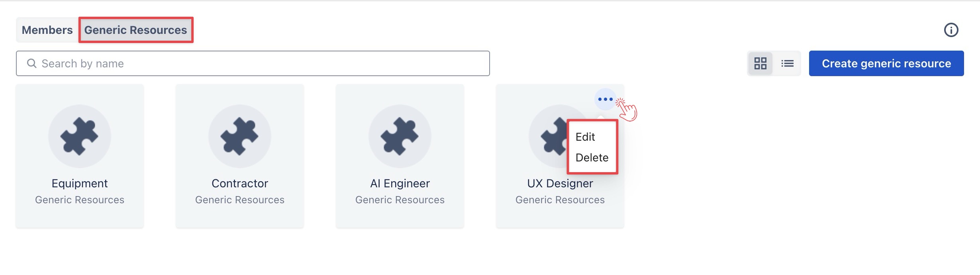Click the info icon at top right

pos(951,30)
